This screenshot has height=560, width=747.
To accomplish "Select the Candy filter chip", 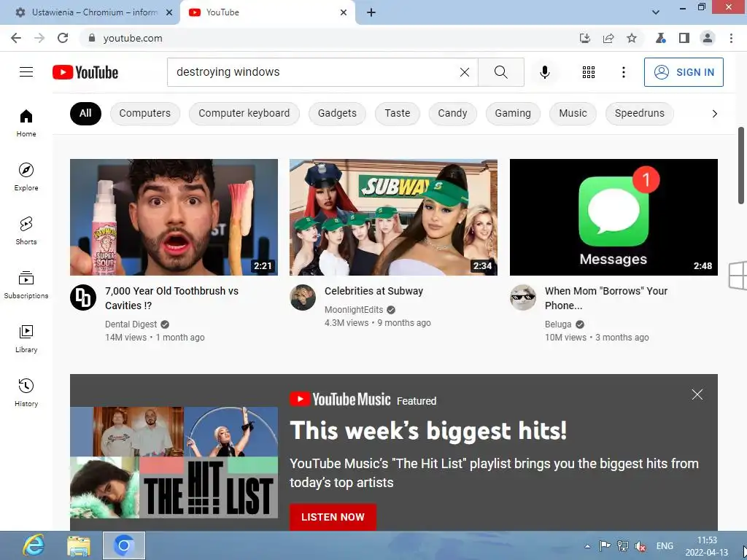I will (x=452, y=113).
